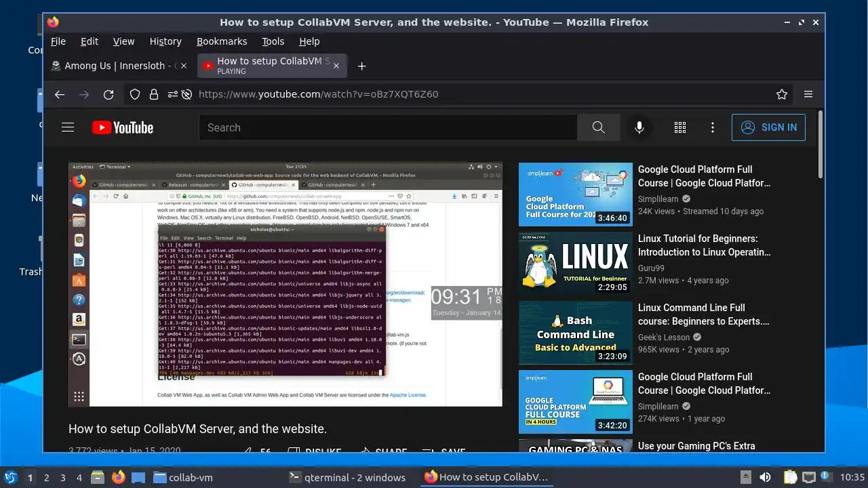Open 'Linux Command Line Full course' title
The width and height of the screenshot is (868, 488).
(x=704, y=314)
